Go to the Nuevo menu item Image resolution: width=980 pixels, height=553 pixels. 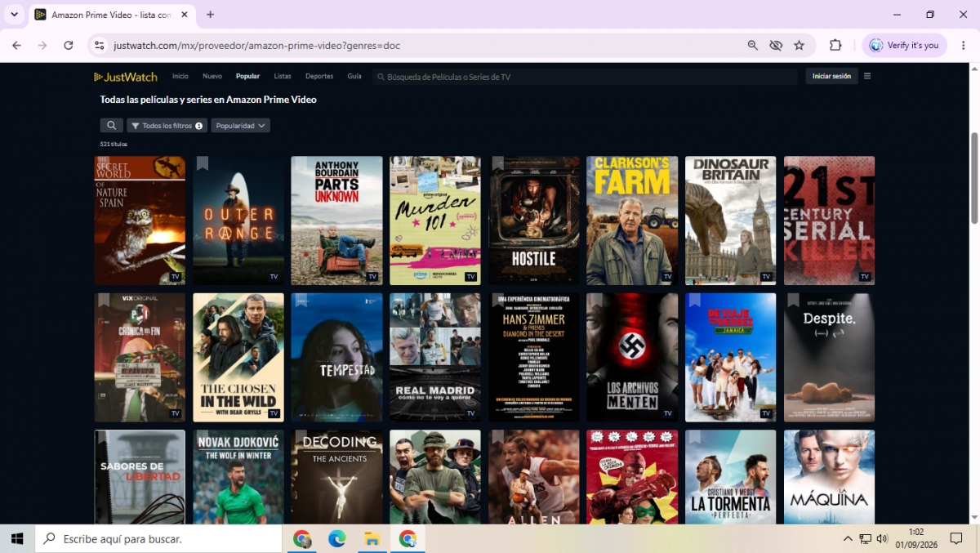[212, 76]
